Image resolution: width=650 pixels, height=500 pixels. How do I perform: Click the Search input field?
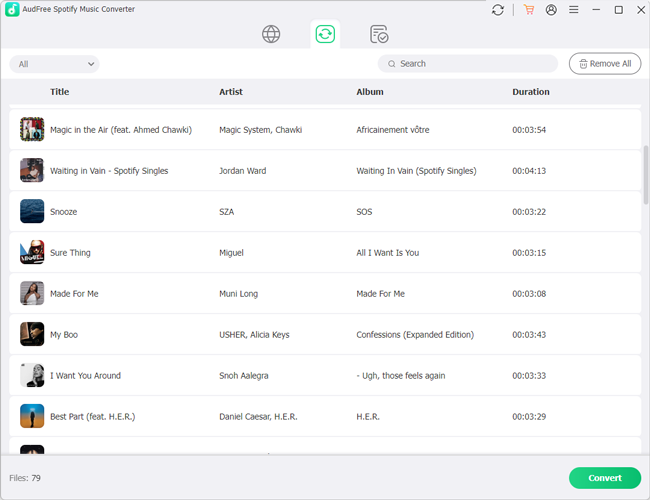click(x=467, y=63)
